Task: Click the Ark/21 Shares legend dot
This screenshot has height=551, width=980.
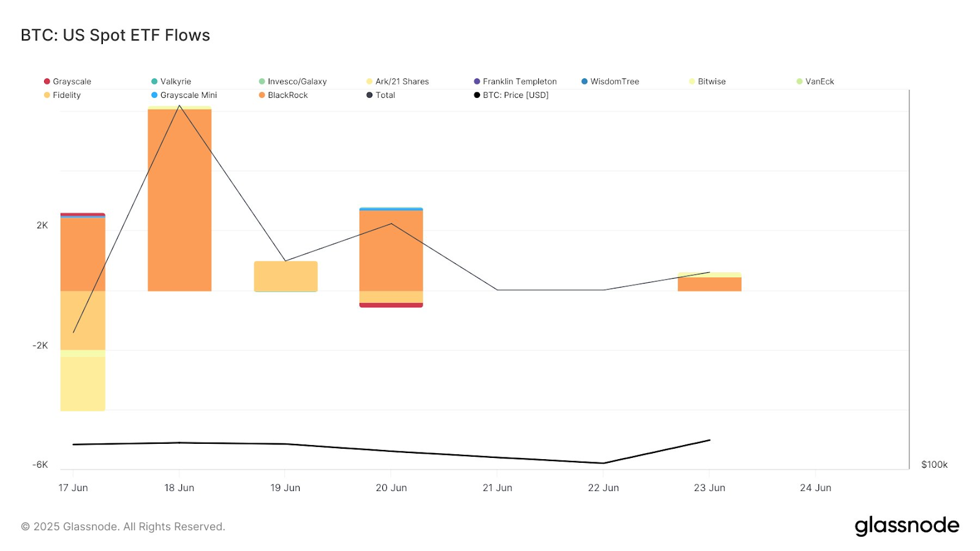Action: pyautogui.click(x=369, y=81)
